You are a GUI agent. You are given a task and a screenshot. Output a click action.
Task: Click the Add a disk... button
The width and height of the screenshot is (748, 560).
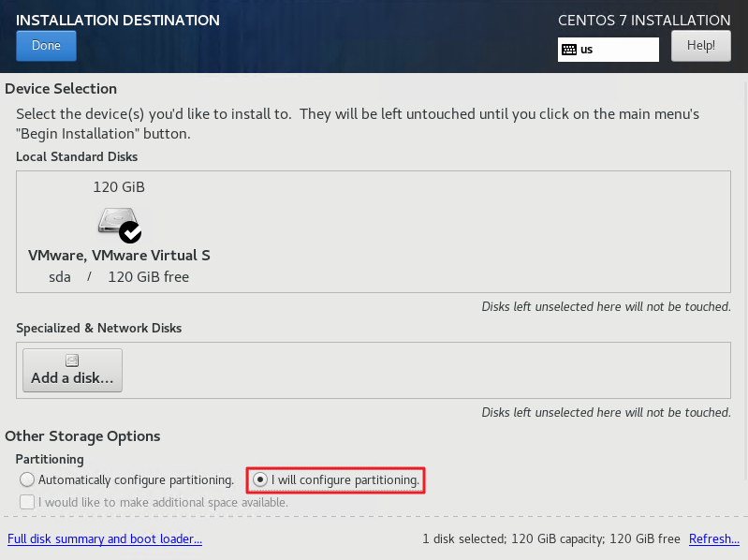coord(72,370)
